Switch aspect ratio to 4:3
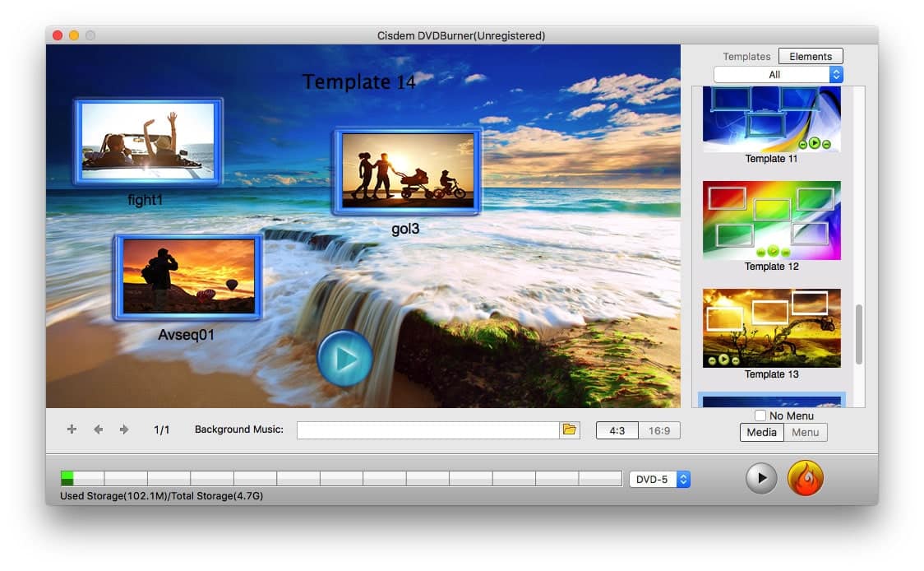924x571 pixels. point(617,430)
